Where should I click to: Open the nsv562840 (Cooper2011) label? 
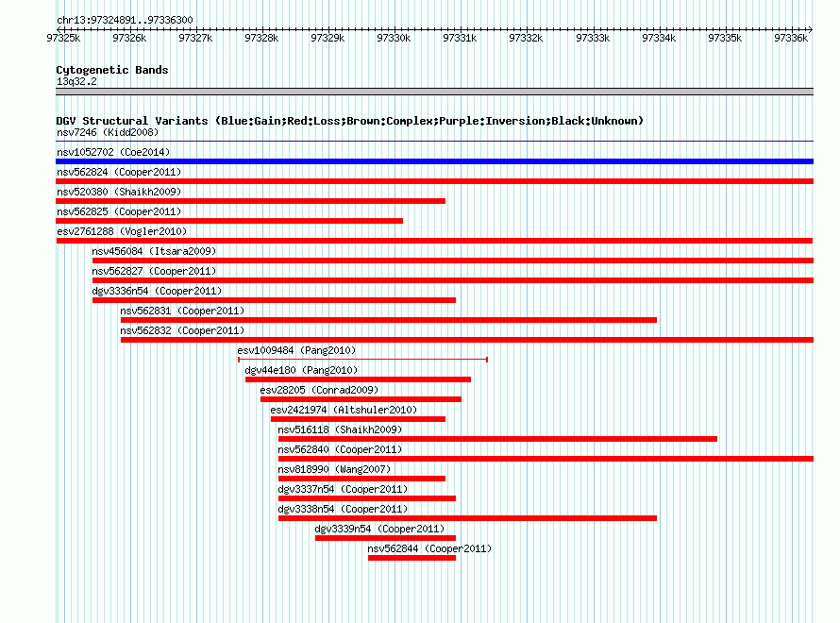(340, 449)
